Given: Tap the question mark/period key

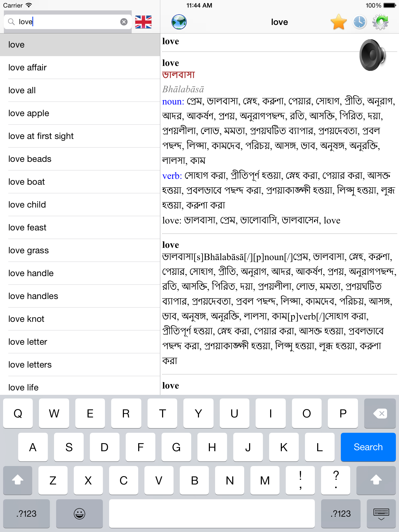Looking at the screenshot, I should click(336, 480).
